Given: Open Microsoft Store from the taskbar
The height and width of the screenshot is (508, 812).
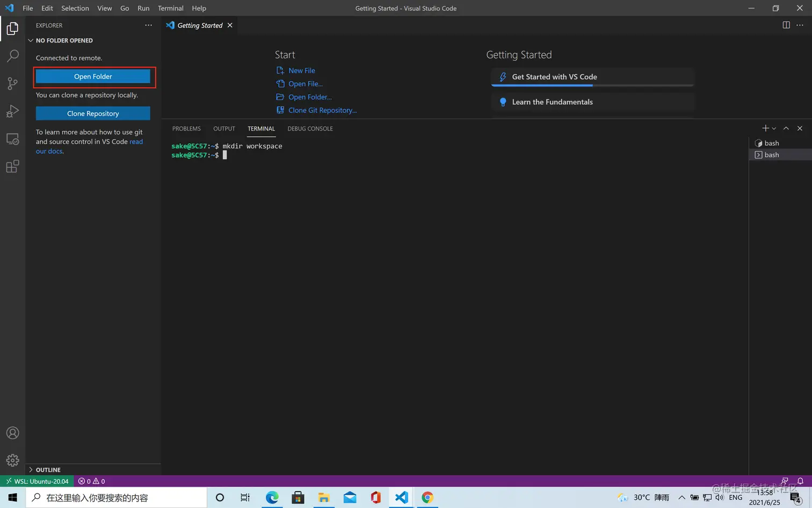Looking at the screenshot, I should click(298, 498).
